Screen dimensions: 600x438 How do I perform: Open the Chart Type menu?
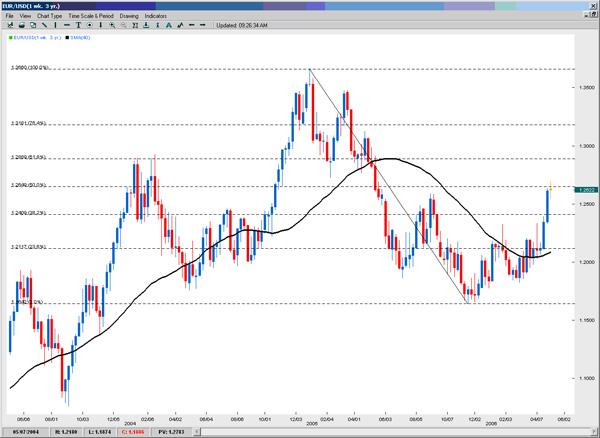(x=49, y=16)
